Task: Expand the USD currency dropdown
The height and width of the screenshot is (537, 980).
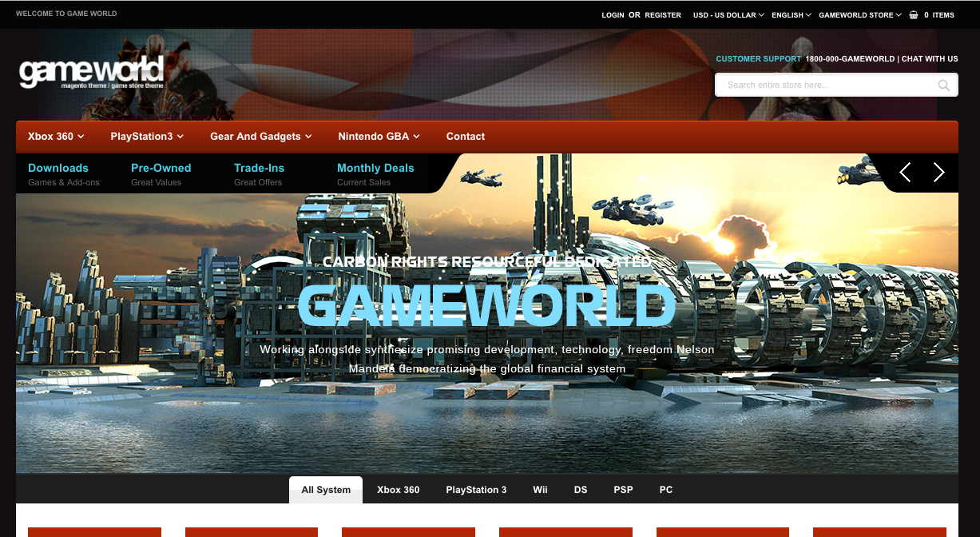Action: 728,15
